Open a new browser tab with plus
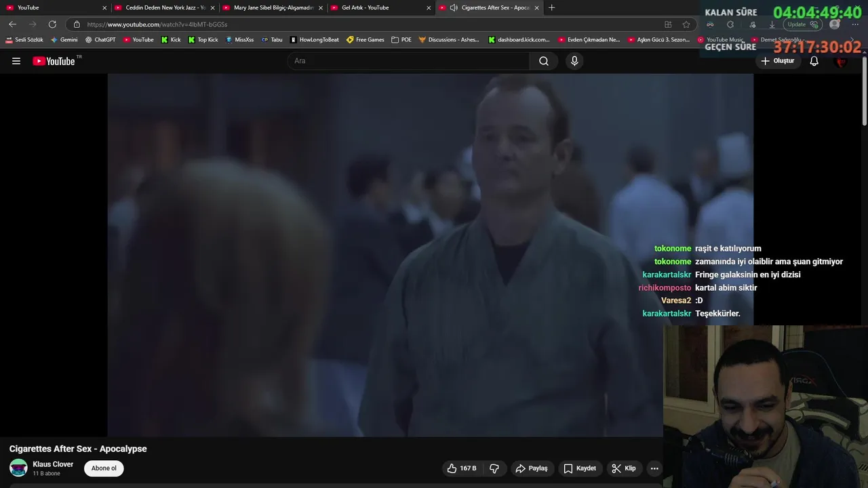The image size is (868, 488). (x=551, y=7)
